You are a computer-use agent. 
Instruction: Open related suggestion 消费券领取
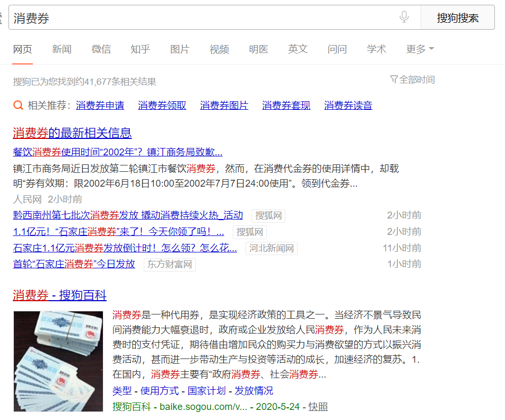pyautogui.click(x=162, y=106)
